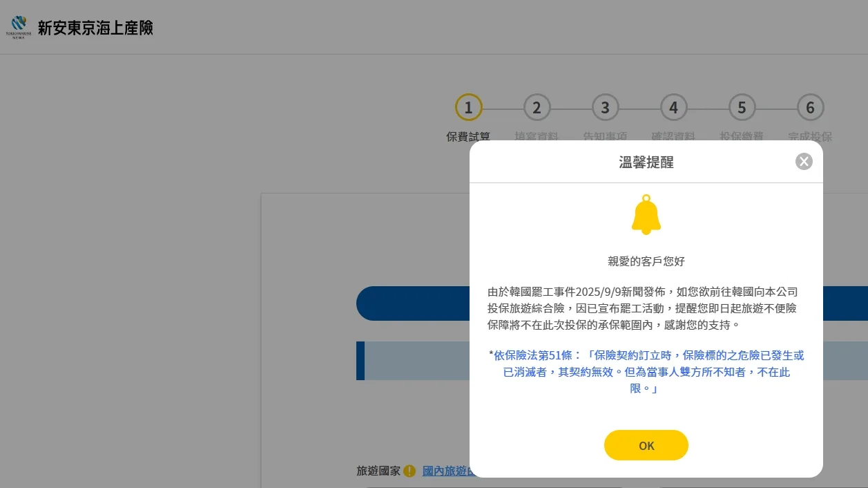Select step 1 保費試算 circle
The image size is (868, 488).
click(x=468, y=107)
